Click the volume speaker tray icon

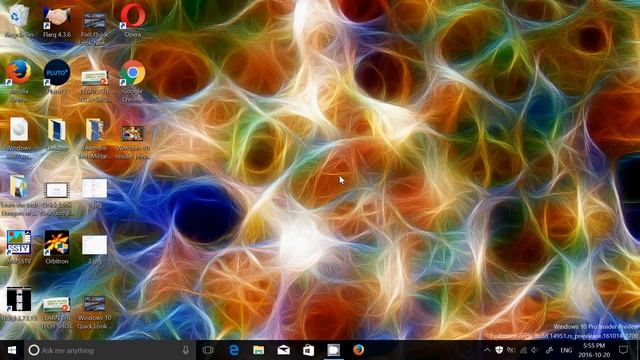[x=535, y=350]
